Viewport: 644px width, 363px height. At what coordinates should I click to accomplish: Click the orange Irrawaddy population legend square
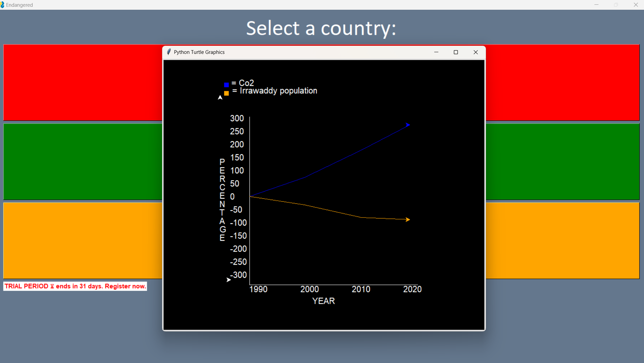tap(226, 93)
